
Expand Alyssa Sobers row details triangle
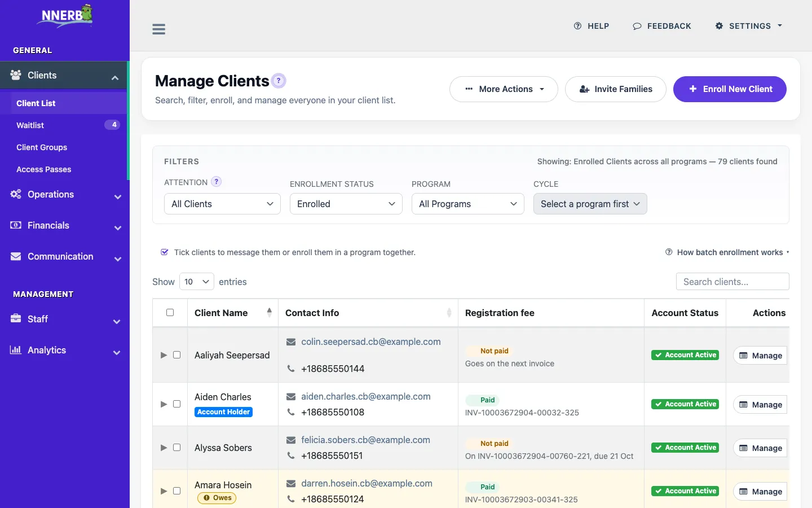164,448
